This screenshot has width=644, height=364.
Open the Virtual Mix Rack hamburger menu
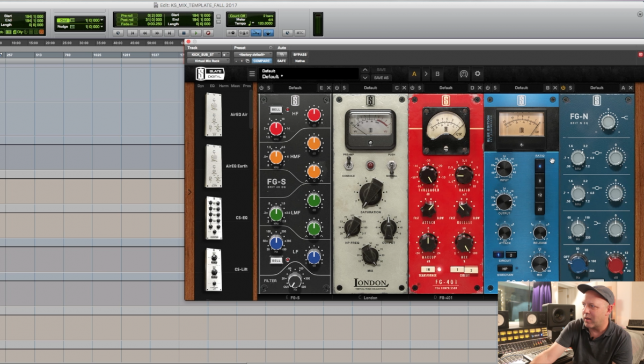[252, 74]
